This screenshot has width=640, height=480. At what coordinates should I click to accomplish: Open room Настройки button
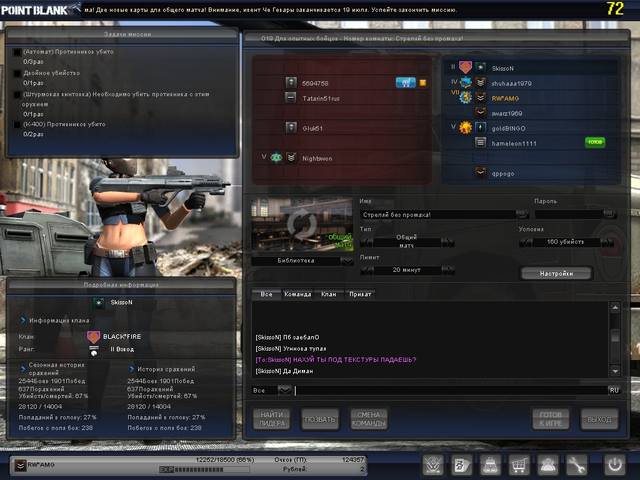tap(556, 273)
